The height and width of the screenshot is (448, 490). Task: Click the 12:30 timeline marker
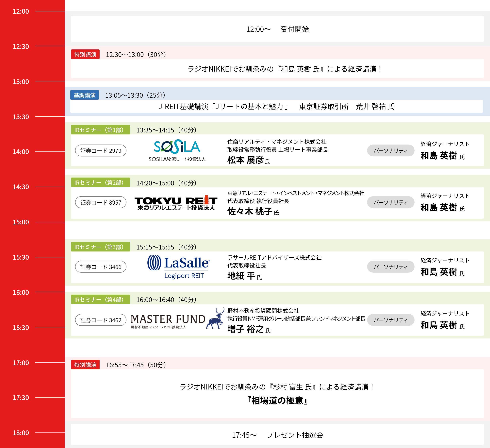pos(21,46)
